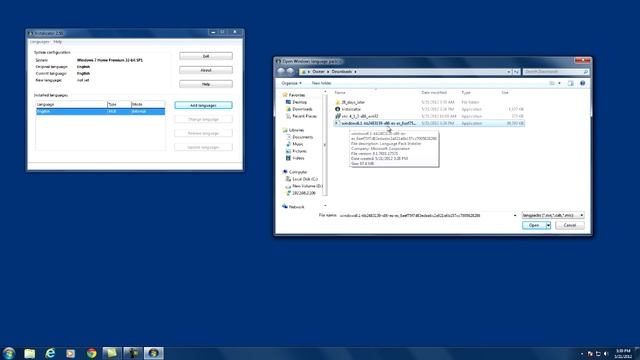
Task: Open the Help menu in Vistalizator
Action: tap(58, 42)
